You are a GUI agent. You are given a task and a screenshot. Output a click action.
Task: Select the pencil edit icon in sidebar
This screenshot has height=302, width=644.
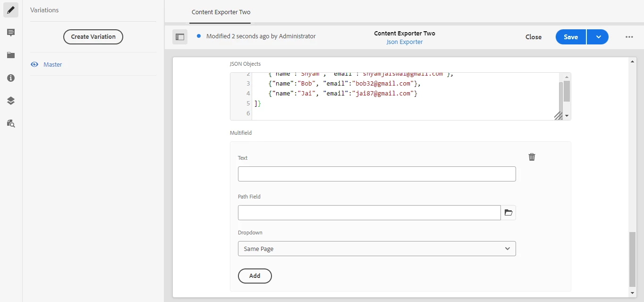(x=11, y=10)
